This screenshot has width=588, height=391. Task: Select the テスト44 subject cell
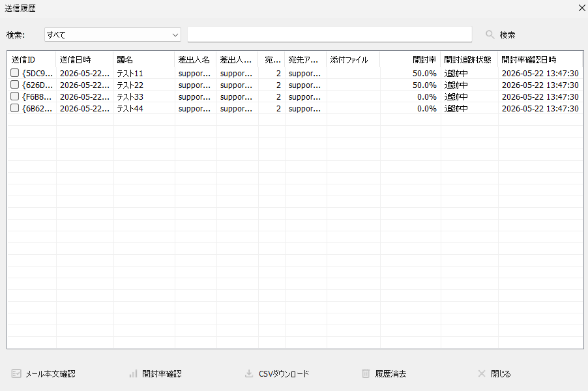[x=130, y=108]
